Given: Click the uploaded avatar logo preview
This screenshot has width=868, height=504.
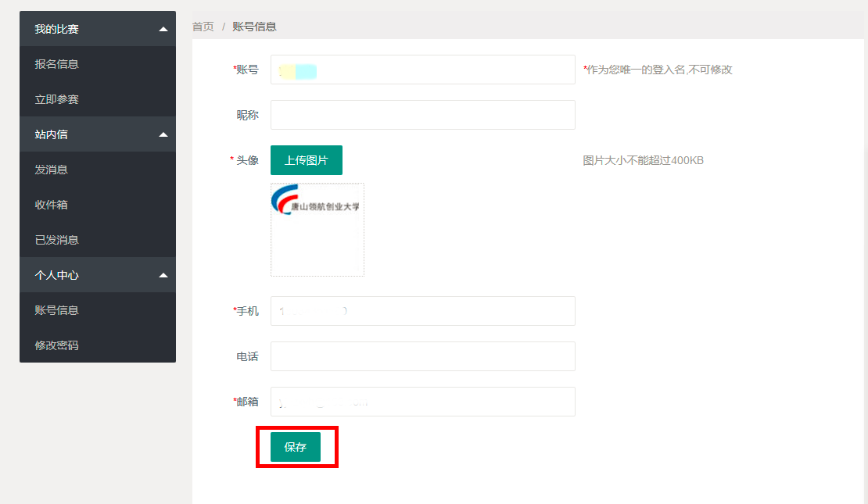Looking at the screenshot, I should pos(317,229).
